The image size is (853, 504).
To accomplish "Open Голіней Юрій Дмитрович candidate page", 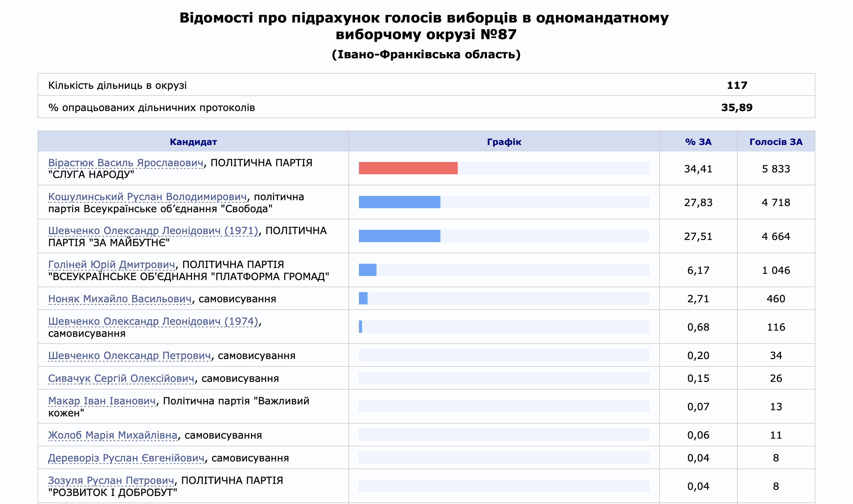I will pos(112,265).
